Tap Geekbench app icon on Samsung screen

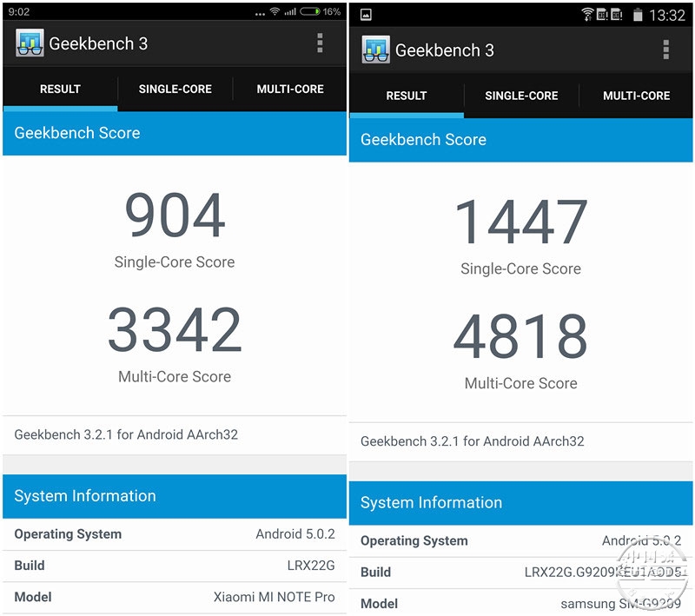click(x=376, y=50)
